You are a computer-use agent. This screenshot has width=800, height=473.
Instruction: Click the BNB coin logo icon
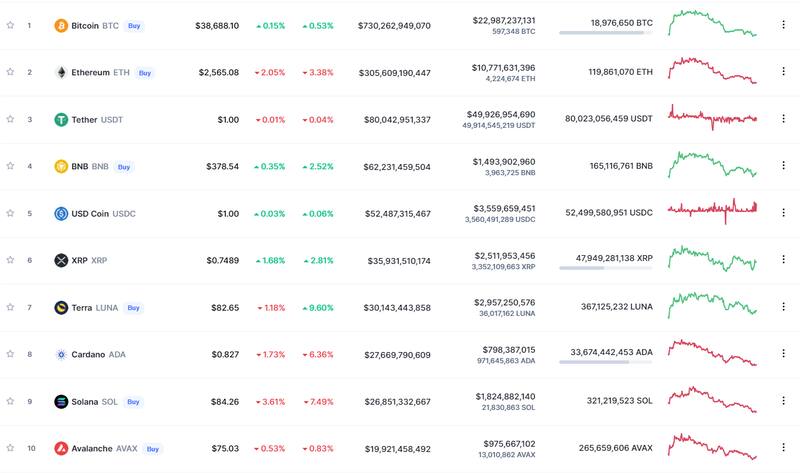point(61,166)
